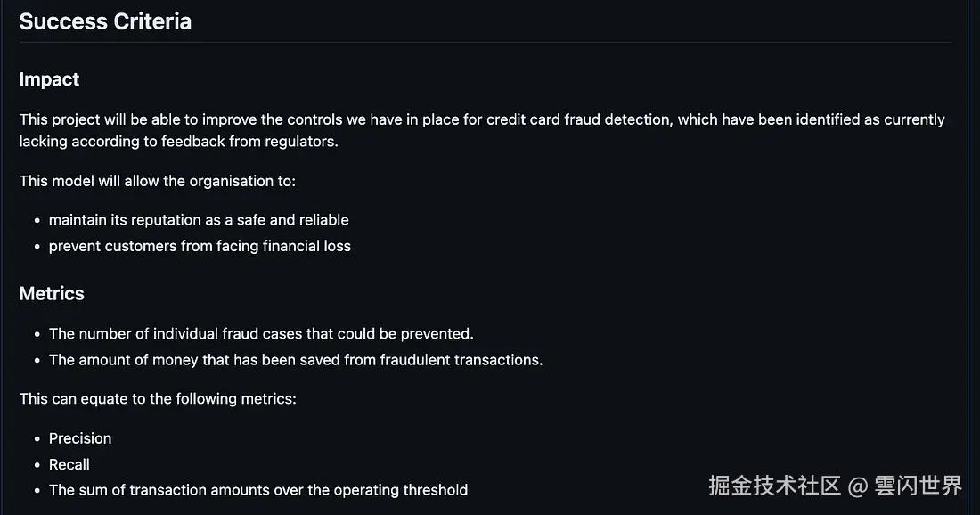
Task: Click the line 'This model will allow the organisation to:'
Action: pos(158,181)
